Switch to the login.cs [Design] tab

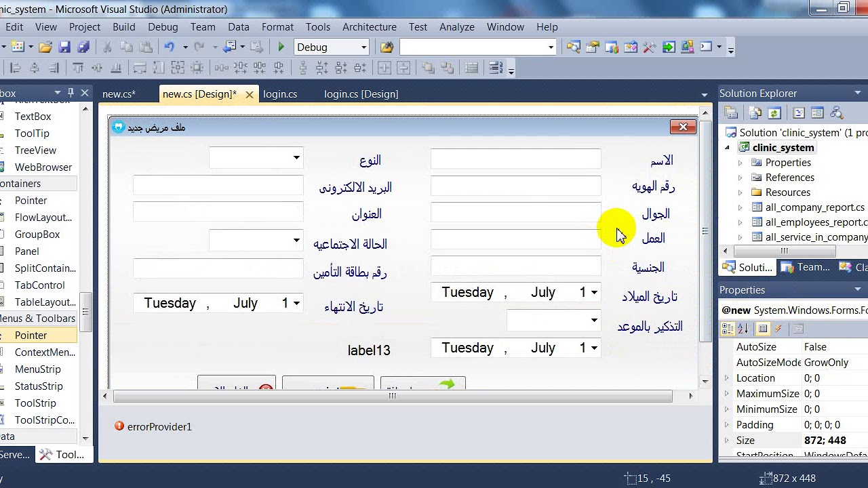361,94
